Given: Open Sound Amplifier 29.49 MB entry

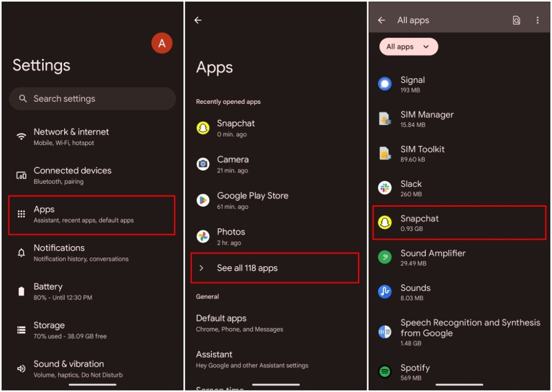Looking at the screenshot, I should 459,258.
